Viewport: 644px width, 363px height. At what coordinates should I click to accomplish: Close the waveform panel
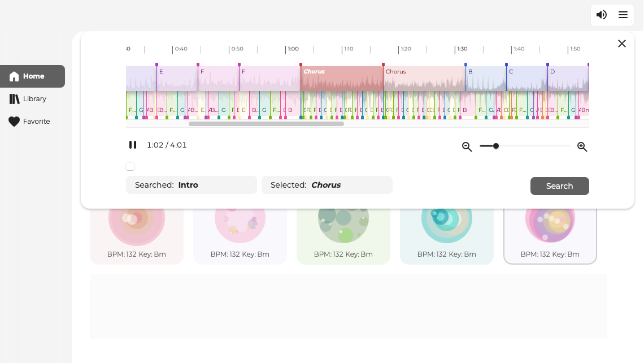click(x=622, y=44)
